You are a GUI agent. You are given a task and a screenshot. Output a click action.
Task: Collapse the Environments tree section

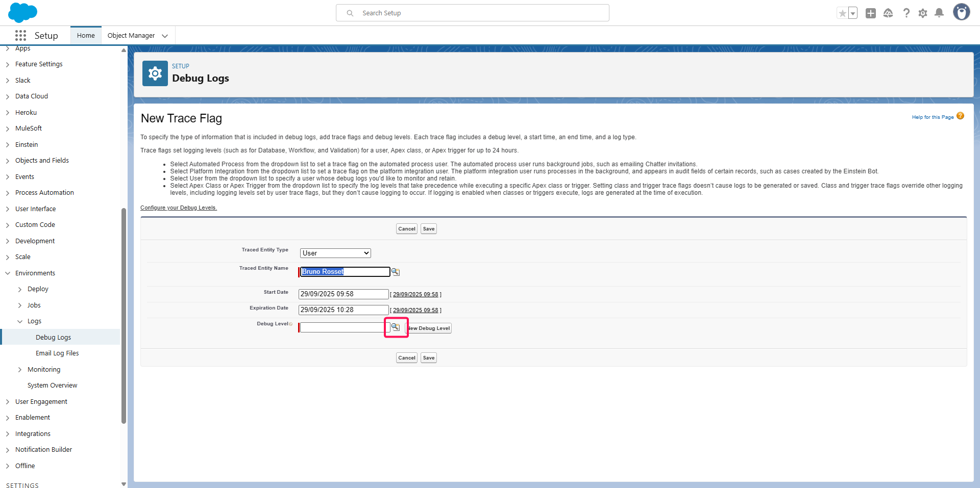tap(8, 273)
